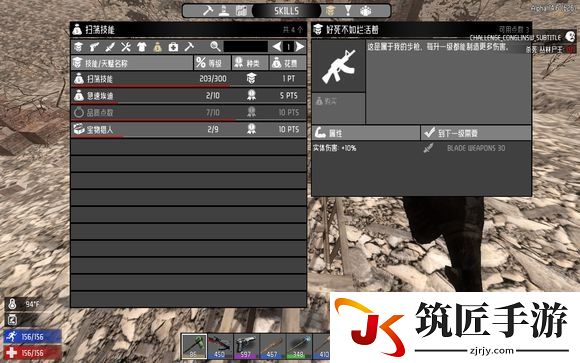This screenshot has height=363, width=580.
Task: Click the muscle-arm attributes header
Action: [x=366, y=133]
